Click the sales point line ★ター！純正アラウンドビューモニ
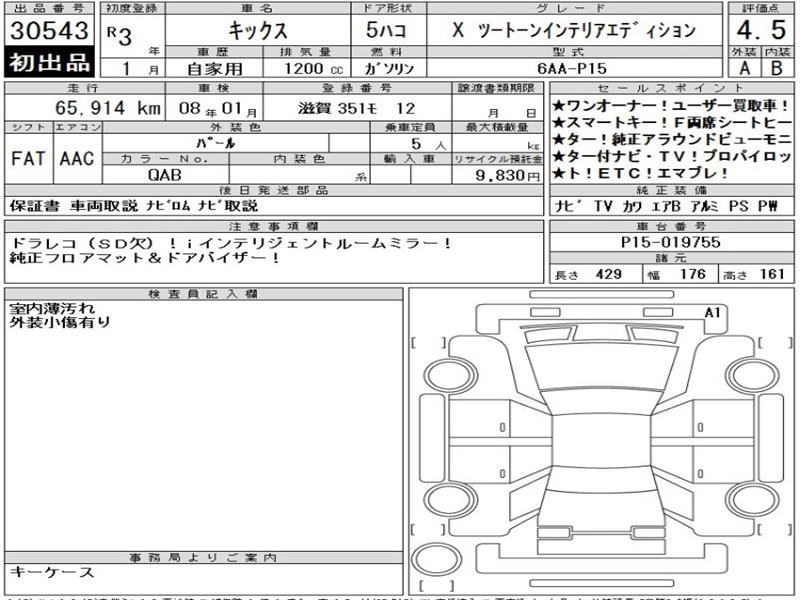Viewport: 800px width, 600px height. click(x=671, y=139)
